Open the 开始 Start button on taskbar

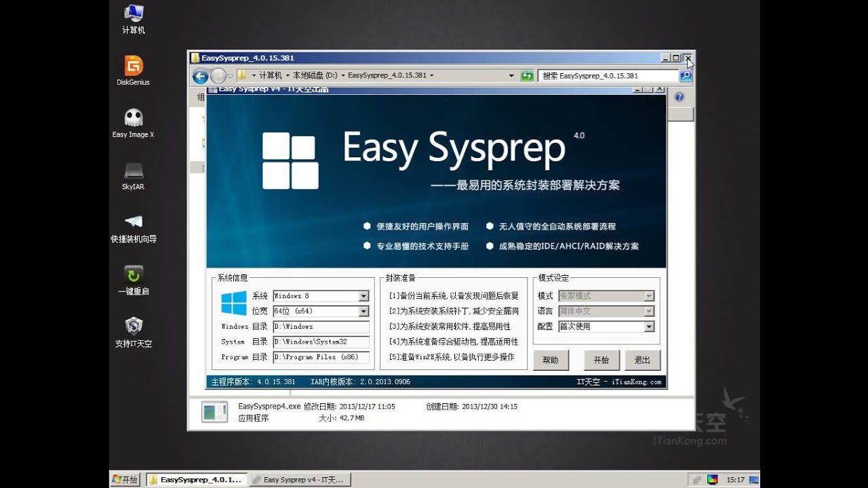[x=125, y=479]
